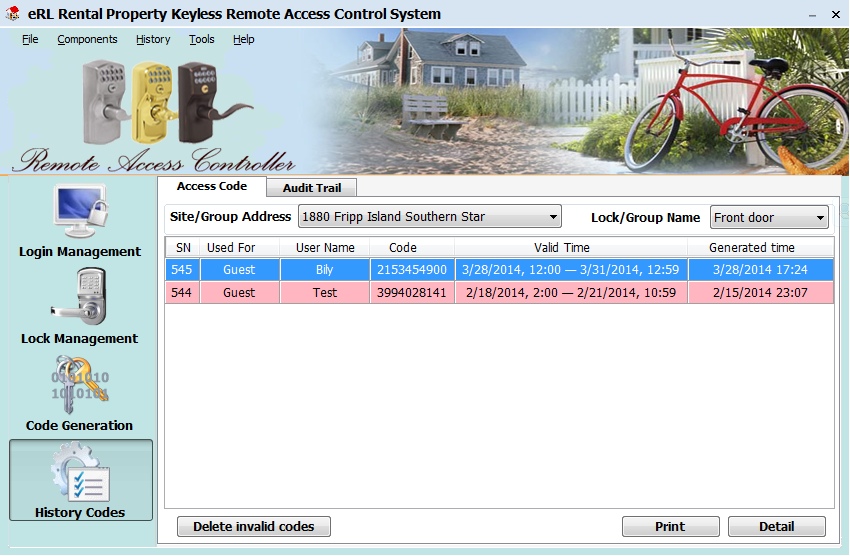The image size is (850, 556).
Task: Close the eRL window
Action: (x=836, y=15)
